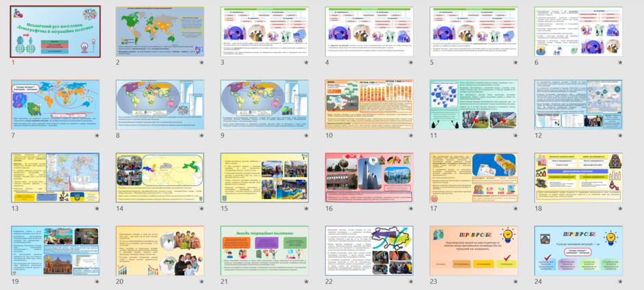Click the red slide number 1 label

[x=13, y=62]
